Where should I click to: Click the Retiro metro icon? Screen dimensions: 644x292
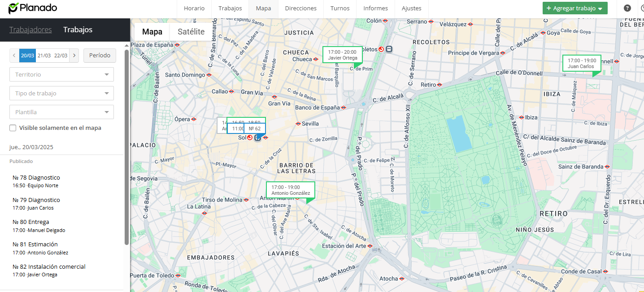(x=439, y=85)
